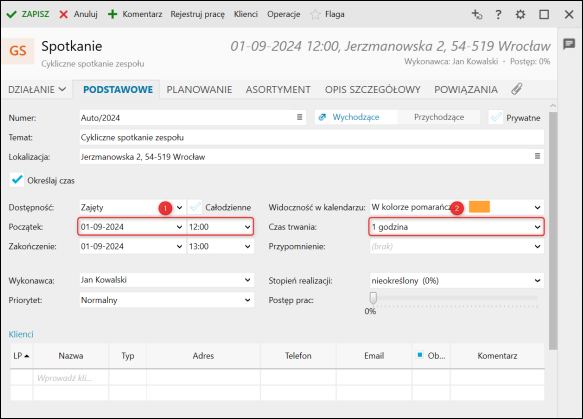Viewport: 583px width, 419px height.
Task: Click the Klienci section link
Action: pos(21,334)
